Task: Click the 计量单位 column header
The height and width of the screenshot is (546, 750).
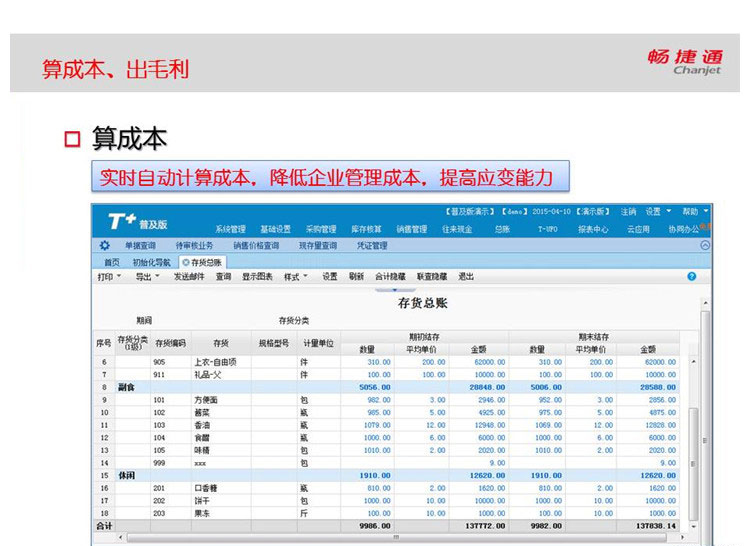Action: [319, 343]
